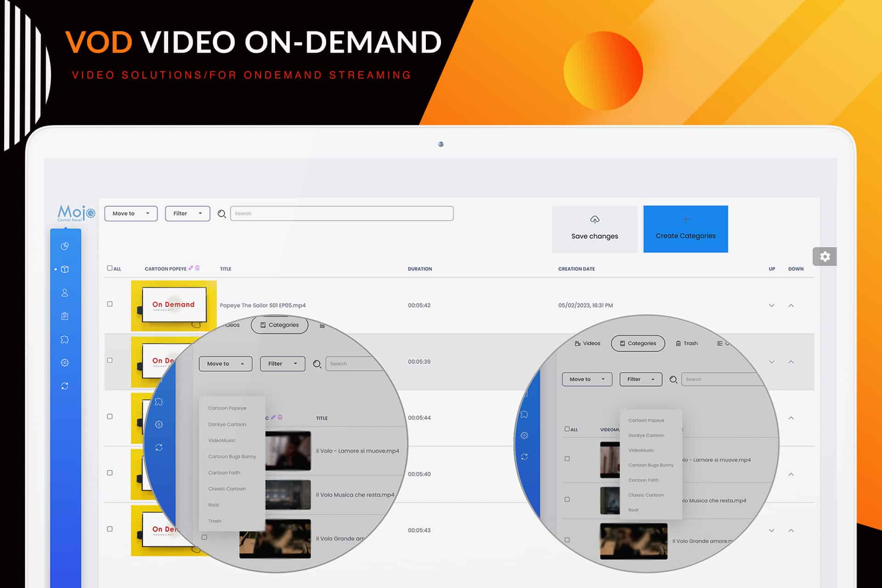Open the thumbnail of Il Volo Grande amore in right circle
The width and height of the screenshot is (882, 588).
pos(633,542)
